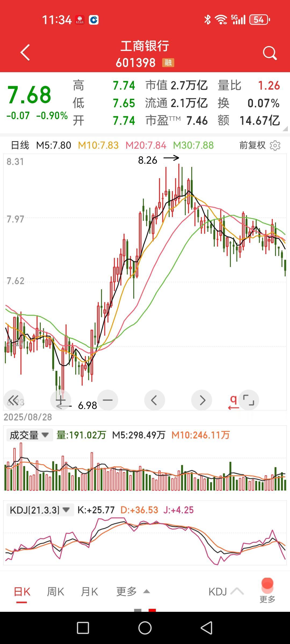Tap the chart low marker 6.98
The height and width of the screenshot is (644, 290).
tap(88, 405)
